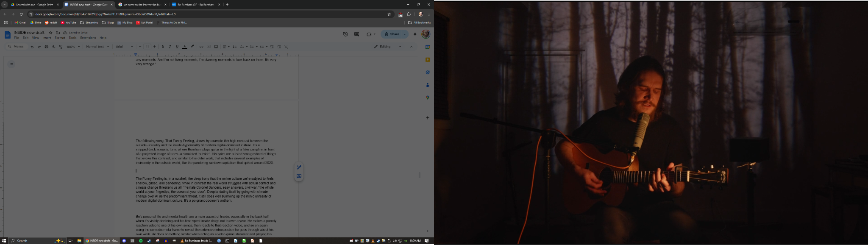Screen dimensions: 868x245
Task: Toggle italic formatting
Action: click(170, 47)
